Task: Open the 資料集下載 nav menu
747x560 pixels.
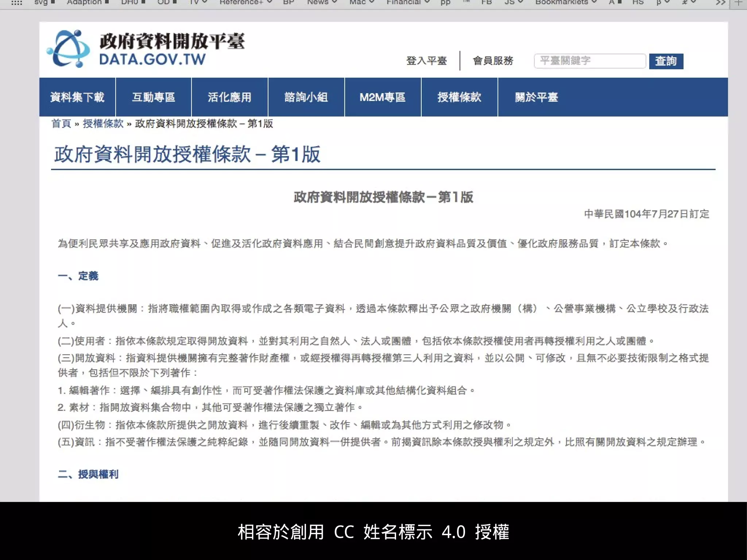Action: click(77, 97)
